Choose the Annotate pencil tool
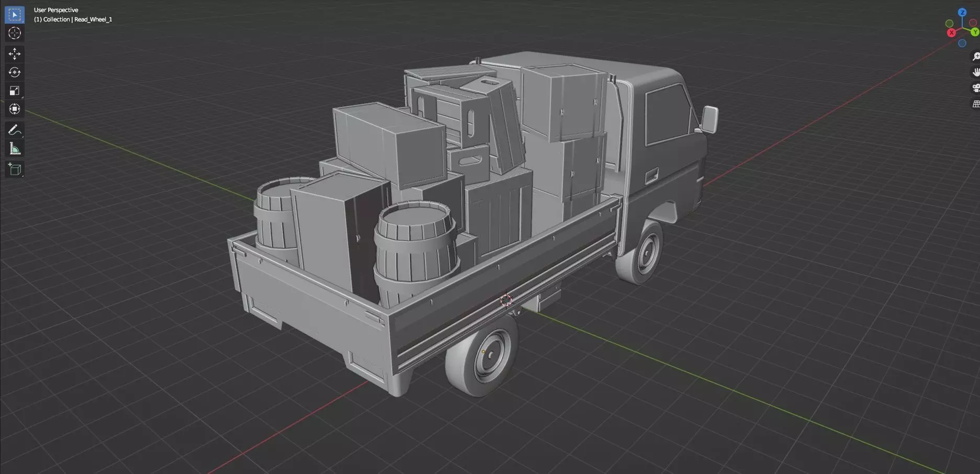980x474 pixels. 15,130
